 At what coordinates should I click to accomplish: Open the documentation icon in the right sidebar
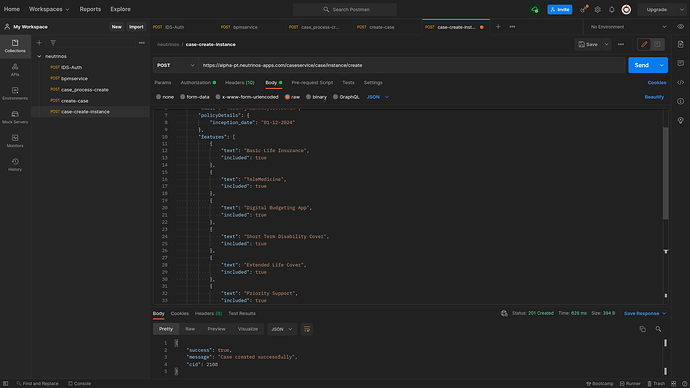(680, 44)
